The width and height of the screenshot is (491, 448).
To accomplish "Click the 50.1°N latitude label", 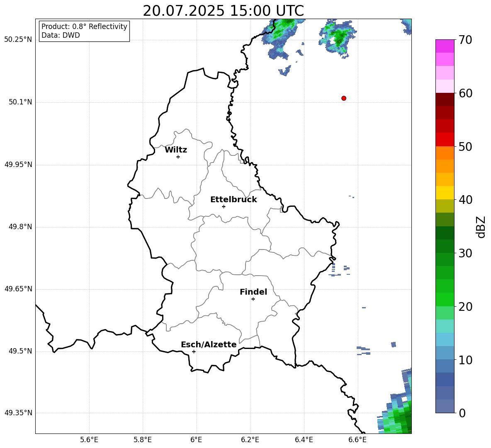I will (20, 102).
